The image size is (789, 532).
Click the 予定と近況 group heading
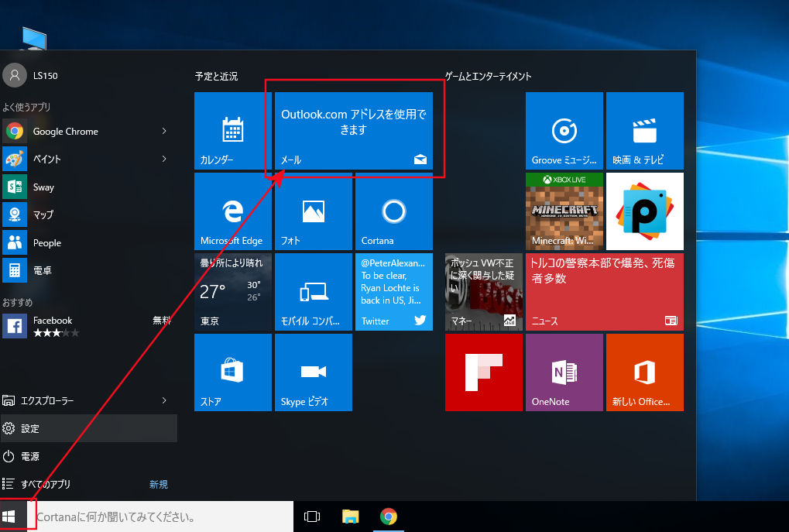click(216, 77)
